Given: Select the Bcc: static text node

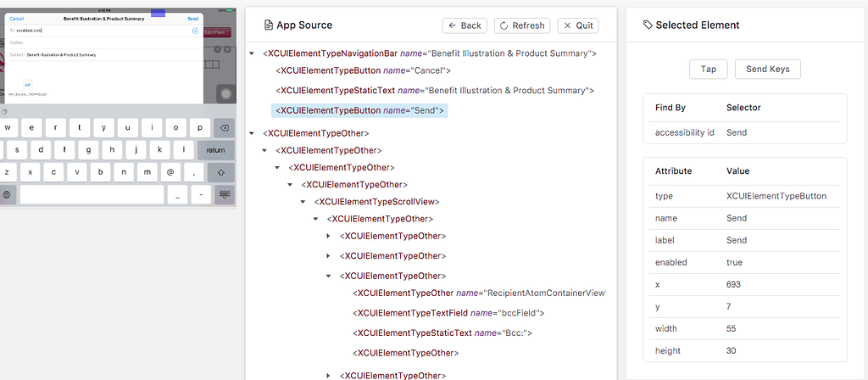Looking at the screenshot, I should pyautogui.click(x=441, y=332).
